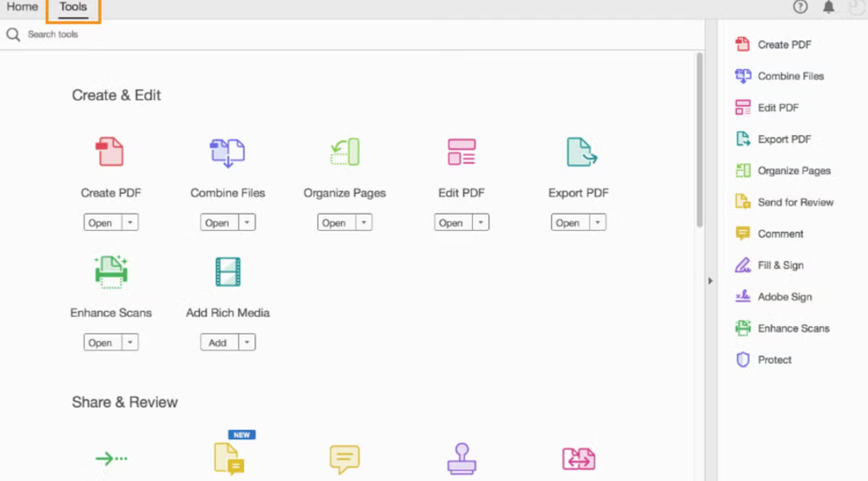
Task: Open Create PDF from the right sidebar
Action: (773, 44)
